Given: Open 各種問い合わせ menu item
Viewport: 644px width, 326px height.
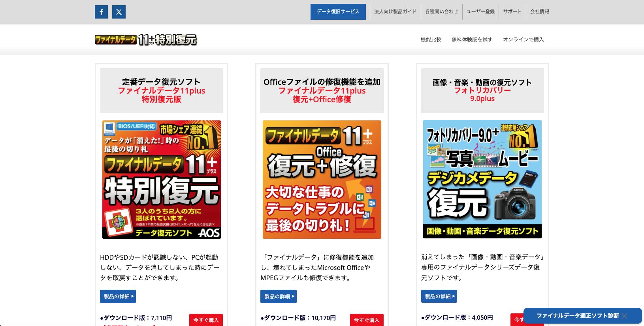Looking at the screenshot, I should pyautogui.click(x=442, y=12).
